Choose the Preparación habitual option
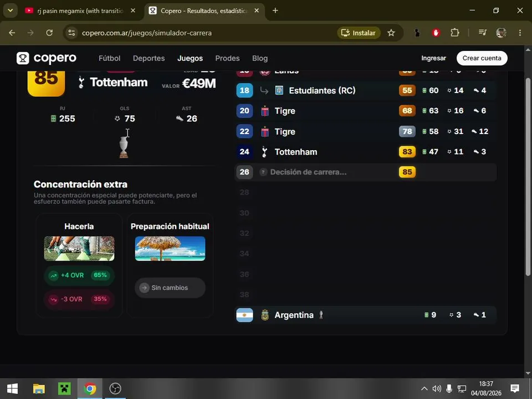 pyautogui.click(x=170, y=265)
